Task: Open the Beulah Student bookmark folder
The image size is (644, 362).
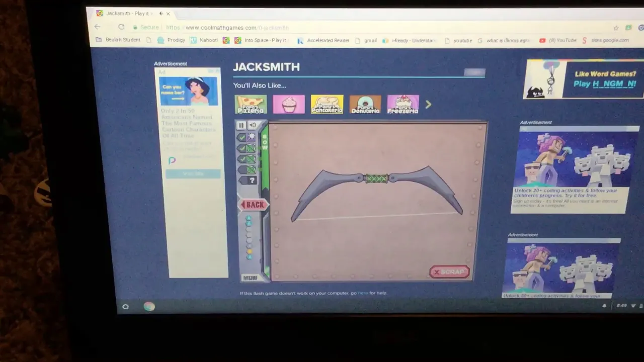Action: (x=118, y=40)
